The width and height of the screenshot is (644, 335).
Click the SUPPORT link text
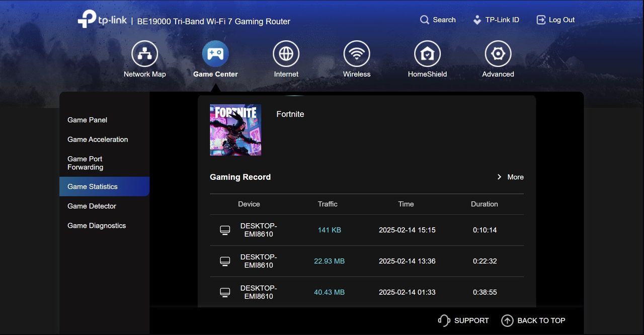[471, 320]
